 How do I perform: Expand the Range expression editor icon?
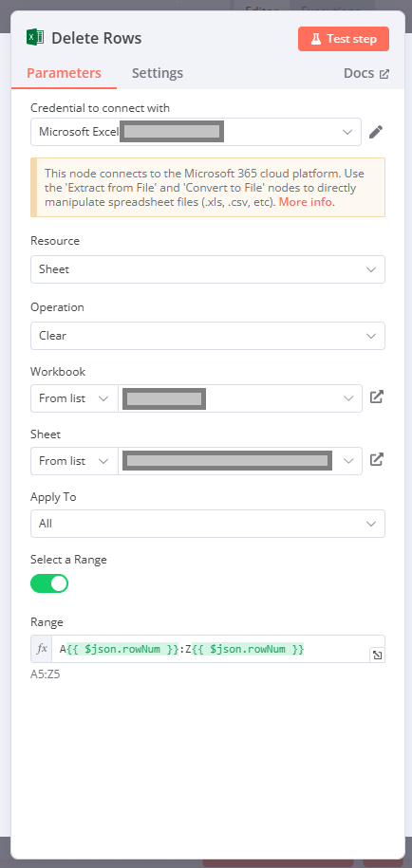click(x=377, y=656)
